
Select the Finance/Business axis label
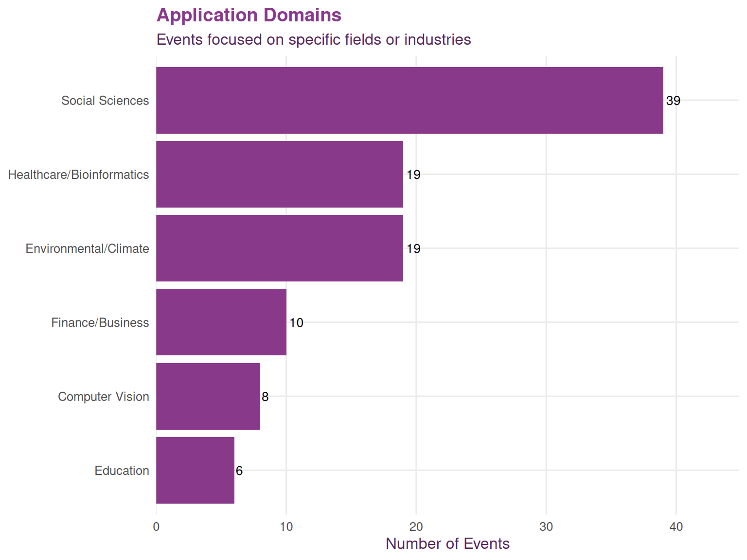(100, 323)
